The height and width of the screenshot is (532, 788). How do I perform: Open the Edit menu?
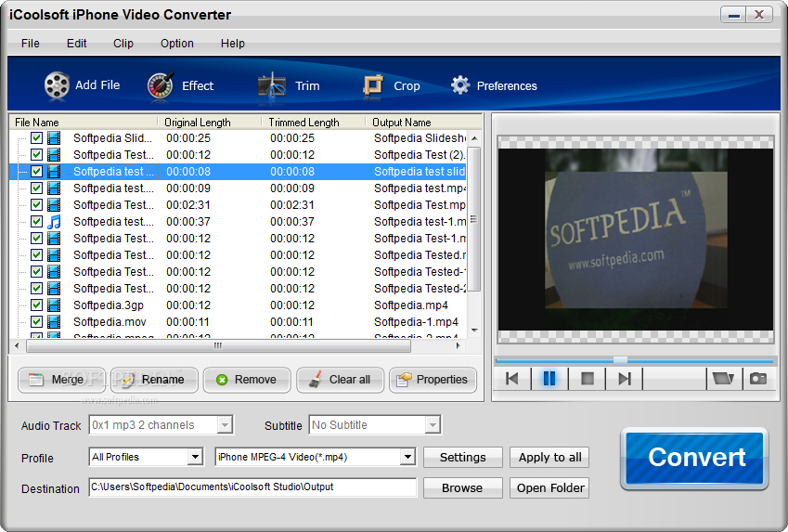pos(76,44)
